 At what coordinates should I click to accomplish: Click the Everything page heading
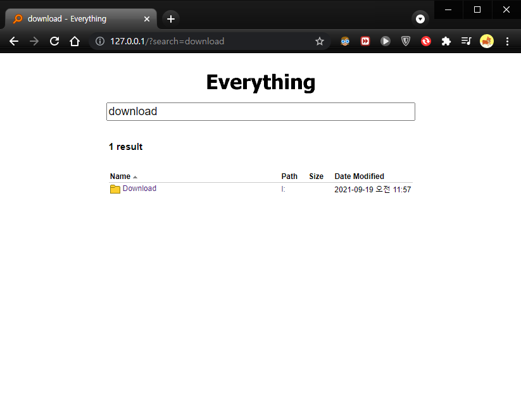pyautogui.click(x=261, y=82)
